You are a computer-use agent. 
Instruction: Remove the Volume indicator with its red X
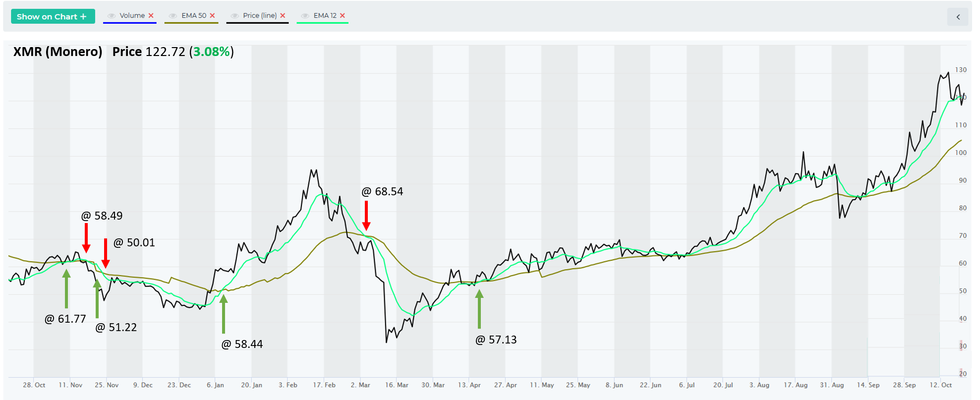[151, 16]
